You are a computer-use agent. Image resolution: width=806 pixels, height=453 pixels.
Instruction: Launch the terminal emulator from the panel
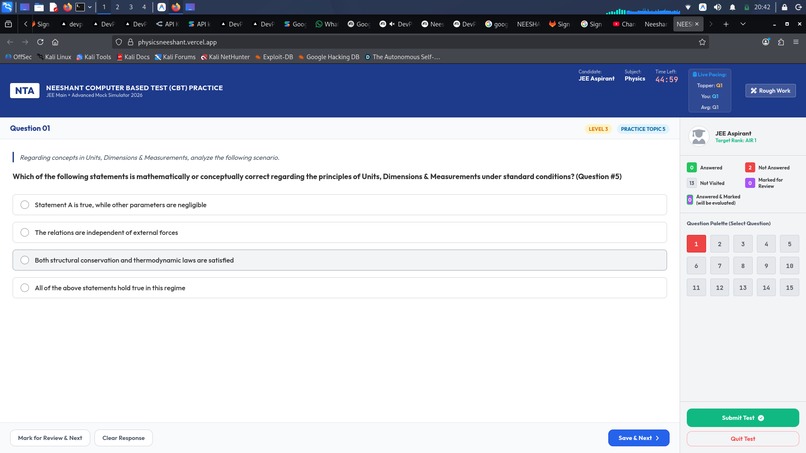(x=80, y=7)
